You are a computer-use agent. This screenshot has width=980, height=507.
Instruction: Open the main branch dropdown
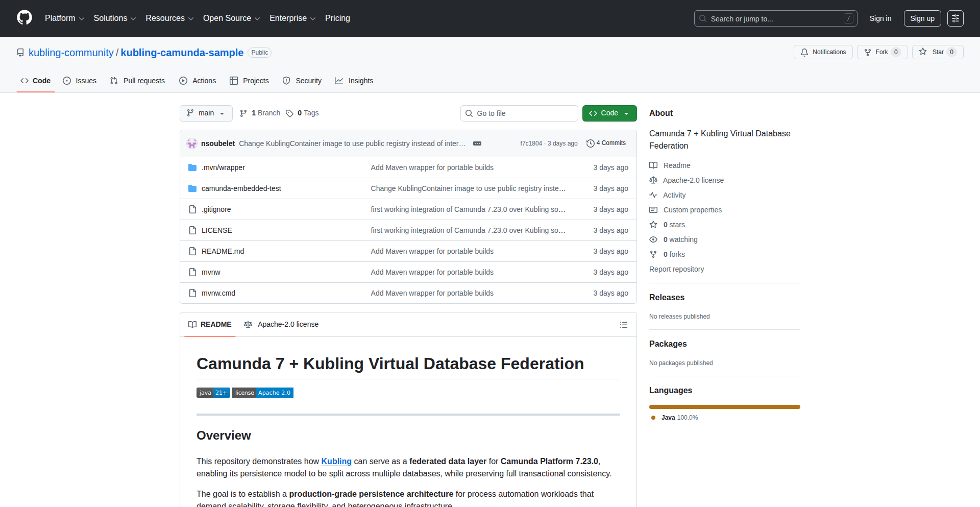206,113
